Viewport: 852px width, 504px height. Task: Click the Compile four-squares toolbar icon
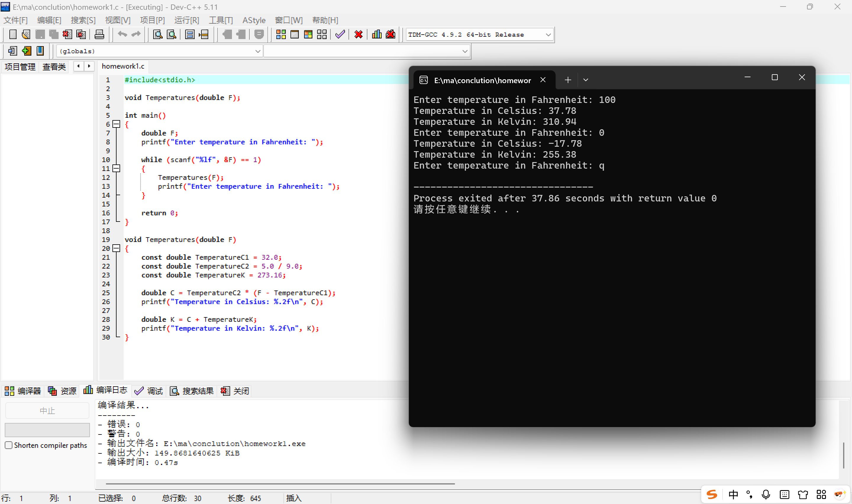[281, 34]
